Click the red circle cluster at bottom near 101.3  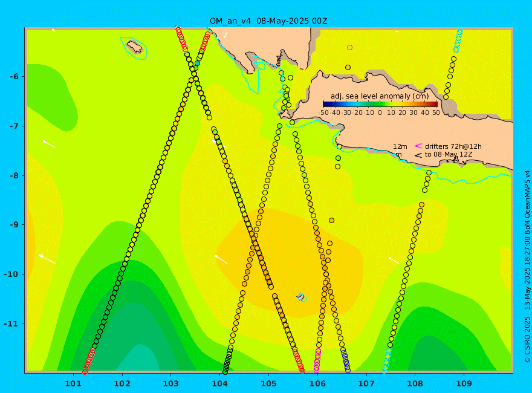pyautogui.click(x=88, y=361)
